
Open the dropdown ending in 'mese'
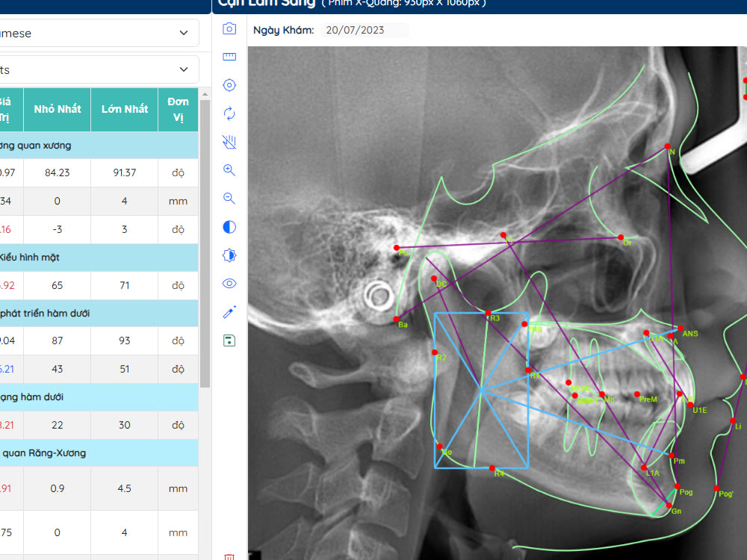click(x=99, y=33)
